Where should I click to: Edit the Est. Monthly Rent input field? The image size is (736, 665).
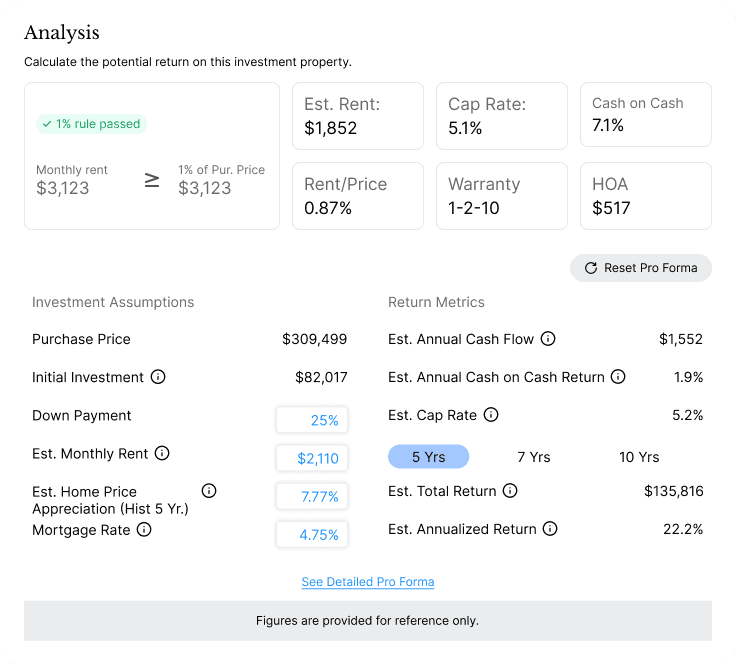coord(312,459)
